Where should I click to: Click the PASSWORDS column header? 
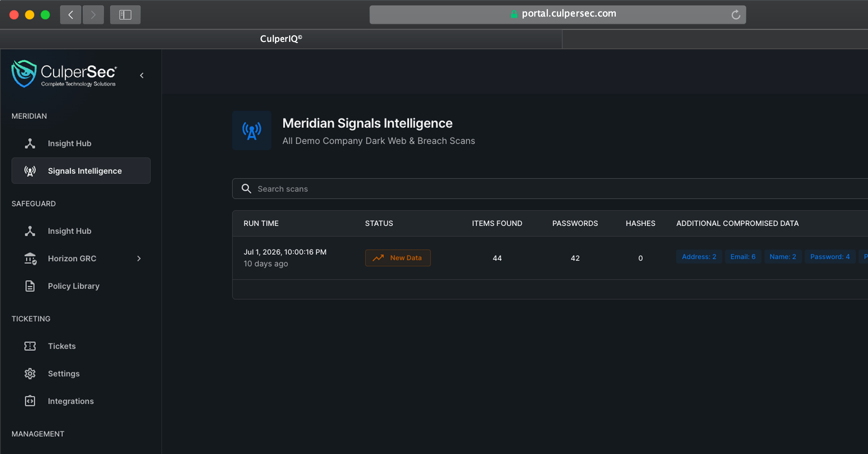pyautogui.click(x=575, y=223)
